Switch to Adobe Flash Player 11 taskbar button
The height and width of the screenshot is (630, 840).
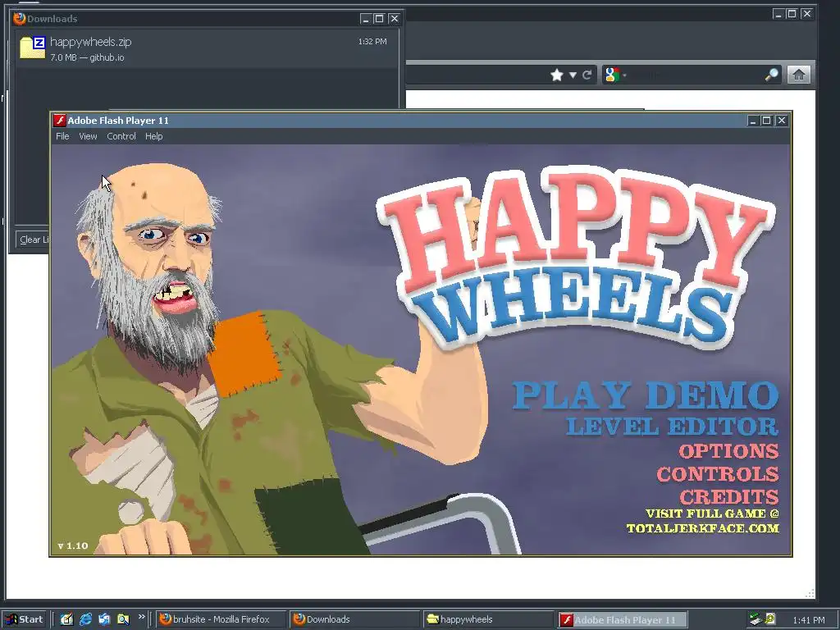(622, 619)
